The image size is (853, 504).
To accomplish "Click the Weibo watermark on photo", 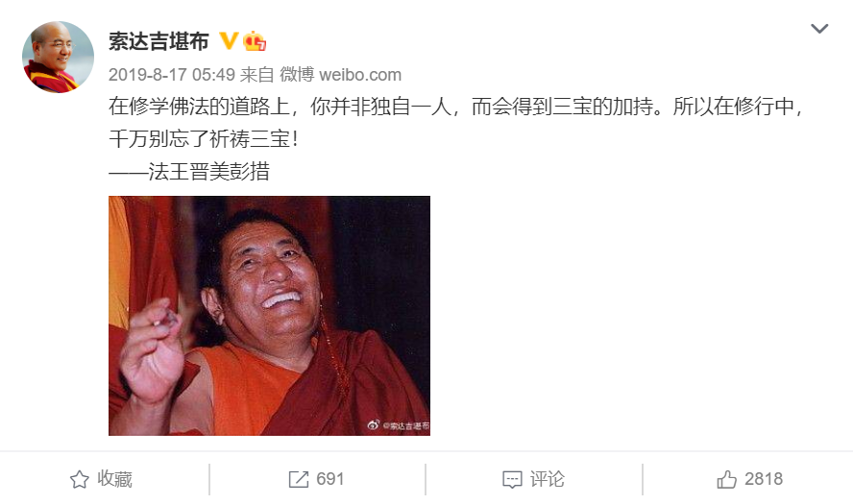I will (x=399, y=425).
